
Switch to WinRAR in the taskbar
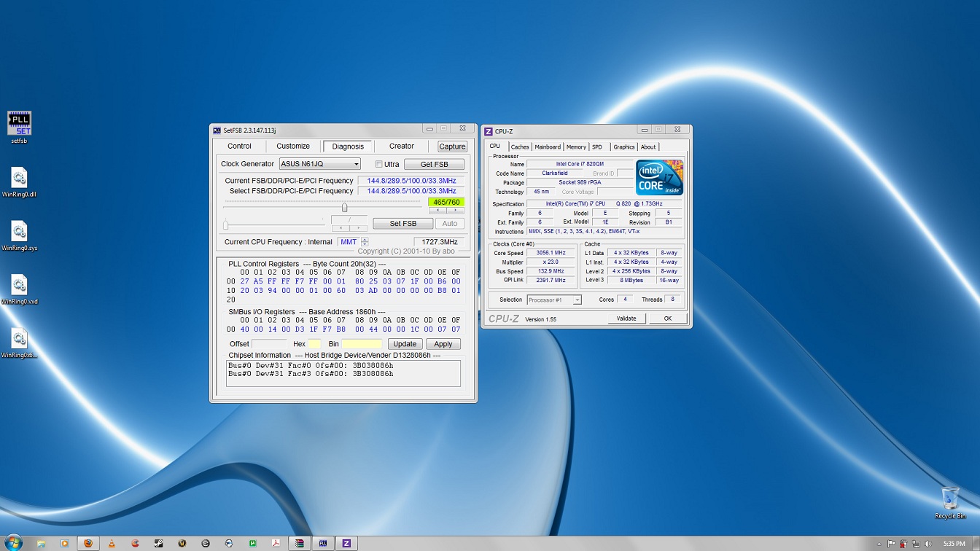pos(299,543)
